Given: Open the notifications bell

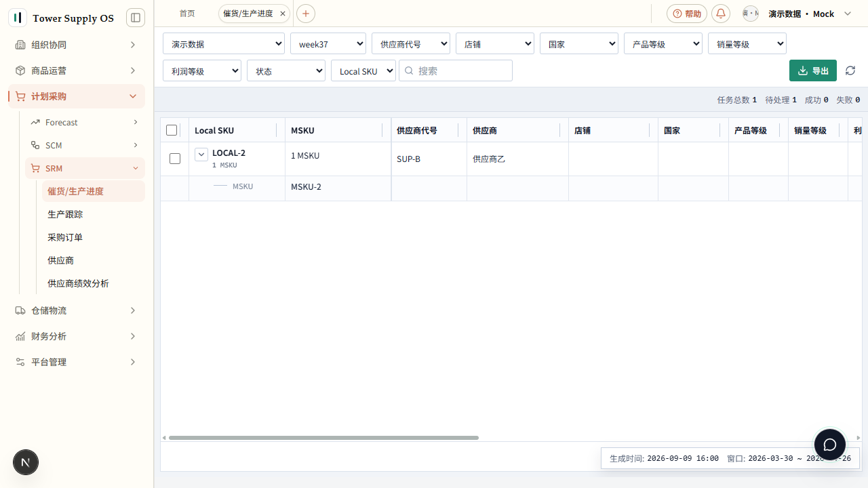Looking at the screenshot, I should (x=721, y=14).
